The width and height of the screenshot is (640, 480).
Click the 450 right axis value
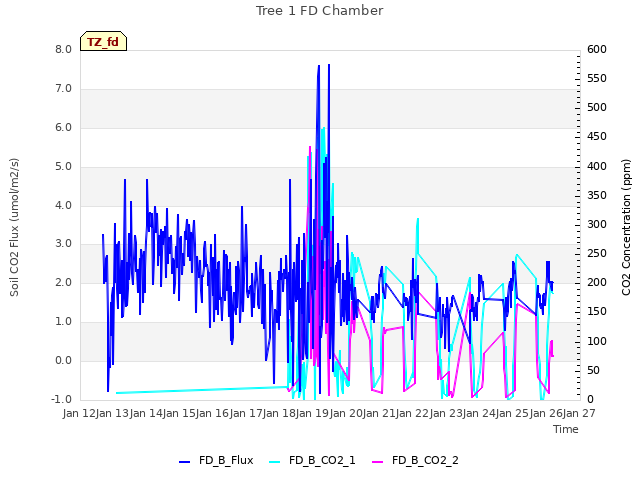597,136
